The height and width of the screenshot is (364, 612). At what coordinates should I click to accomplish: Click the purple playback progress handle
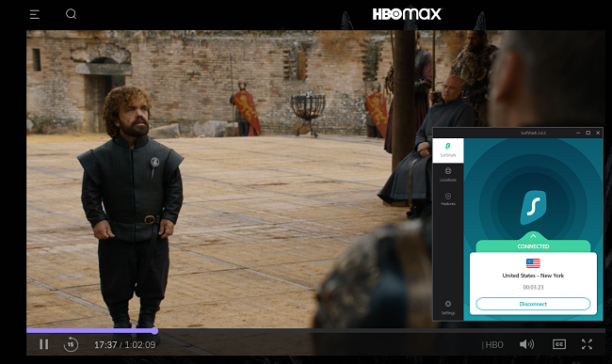click(x=154, y=331)
